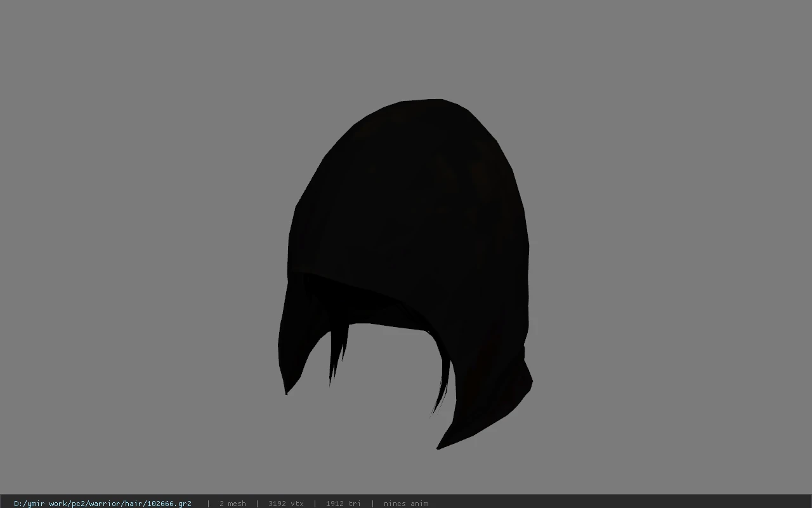Click the "nincs anim" status bar entry

pyautogui.click(x=406, y=504)
